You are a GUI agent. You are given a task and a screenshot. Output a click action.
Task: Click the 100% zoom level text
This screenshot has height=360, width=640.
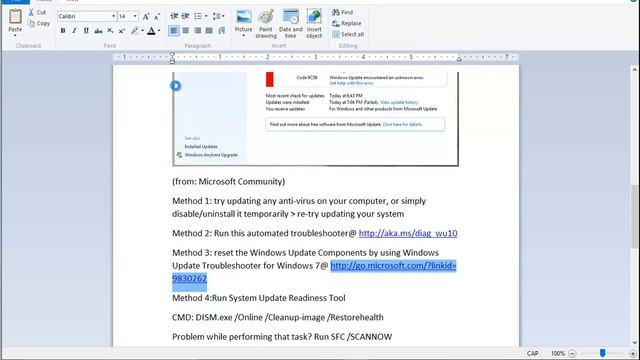click(x=558, y=353)
